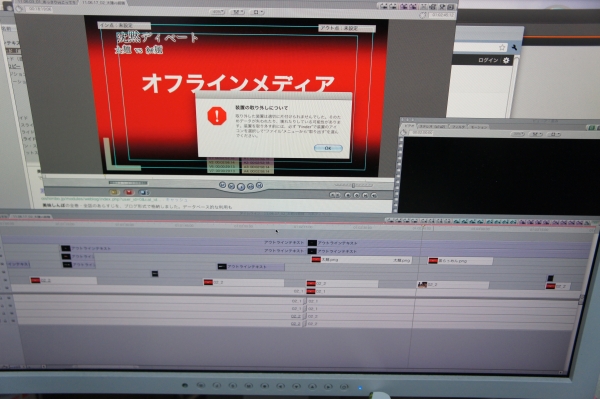Click the blue Replace edit button

point(143,192)
